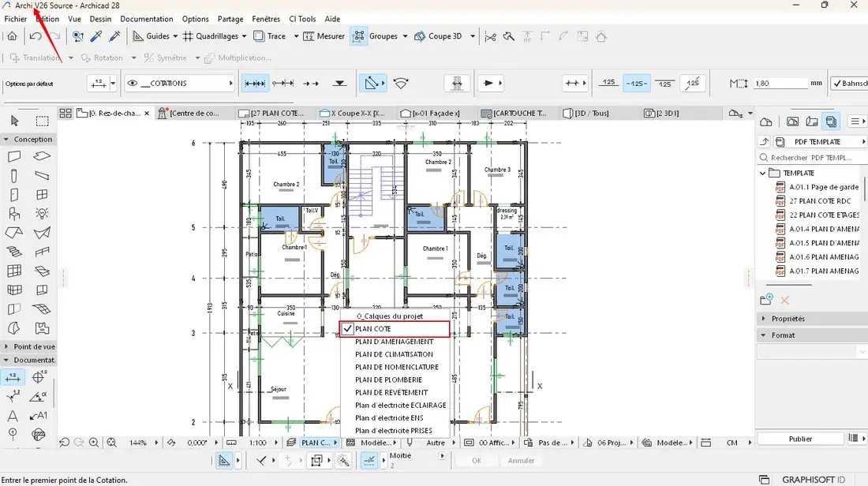Click the Trace toolbar icon
The image size is (868, 486).
tap(259, 36)
